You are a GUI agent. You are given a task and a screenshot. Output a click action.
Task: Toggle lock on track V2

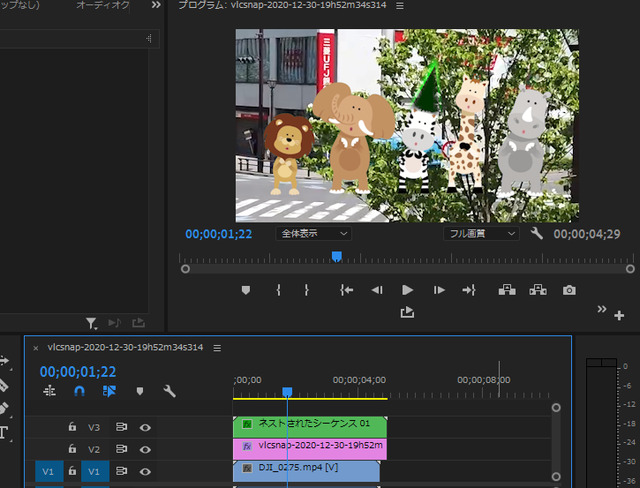72,449
